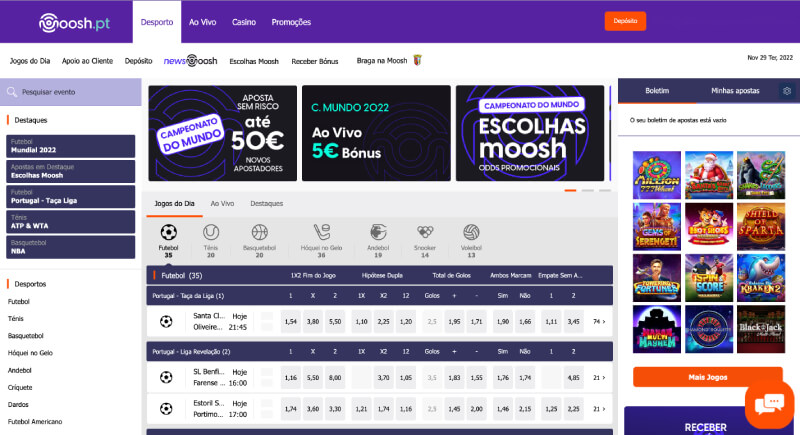Screen dimensions: 800x435
Task: Click the football icon for Santa Clara match
Action: (166, 321)
